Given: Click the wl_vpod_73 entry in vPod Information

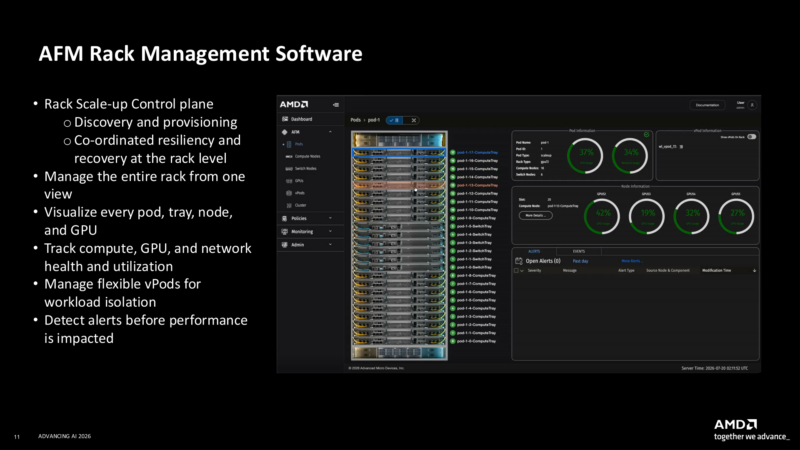Looking at the screenshot, I should [x=667, y=146].
